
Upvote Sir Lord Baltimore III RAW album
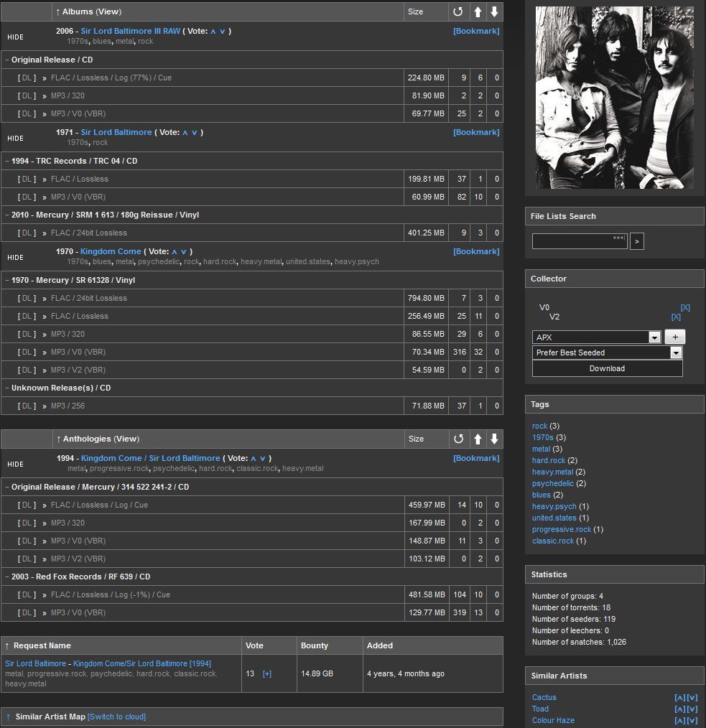tap(213, 31)
